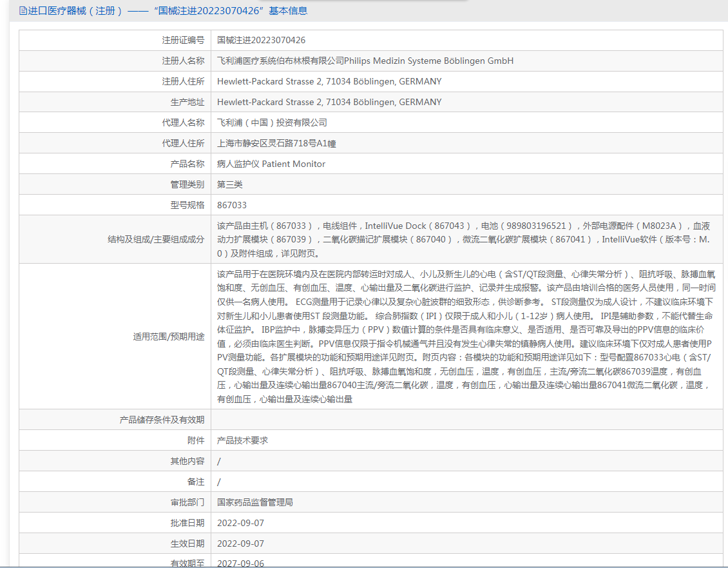Select the date '2022-09-07' in 批准日期 row
Viewport: 728px width, 568px height.
point(240,523)
